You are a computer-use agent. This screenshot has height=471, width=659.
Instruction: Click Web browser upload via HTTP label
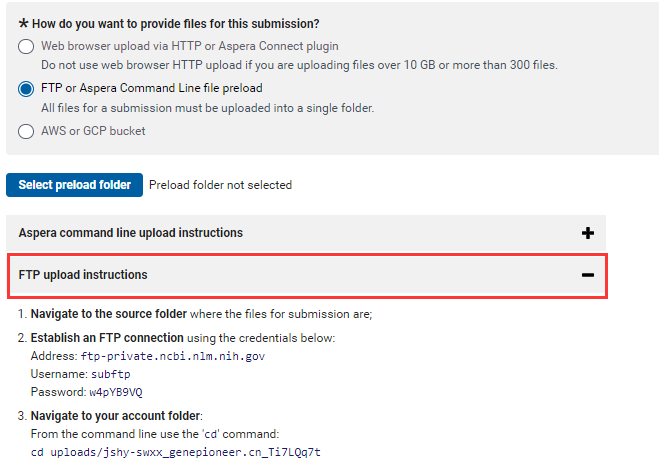click(190, 46)
